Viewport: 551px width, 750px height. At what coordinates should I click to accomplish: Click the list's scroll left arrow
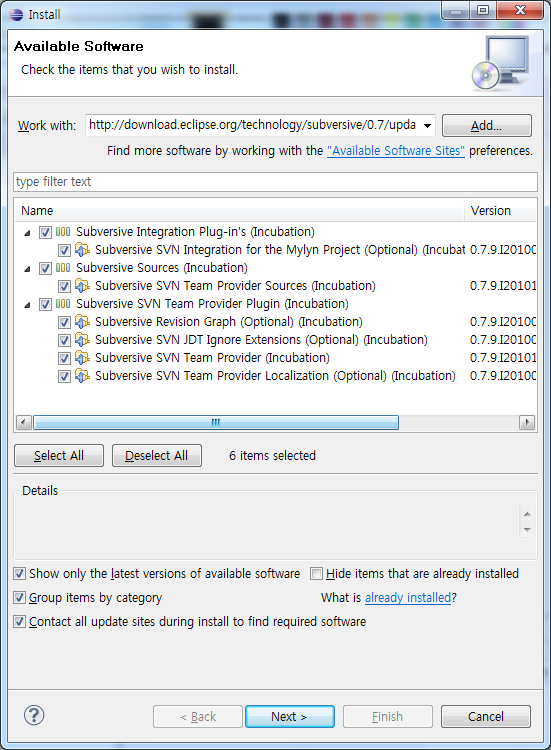click(x=23, y=422)
